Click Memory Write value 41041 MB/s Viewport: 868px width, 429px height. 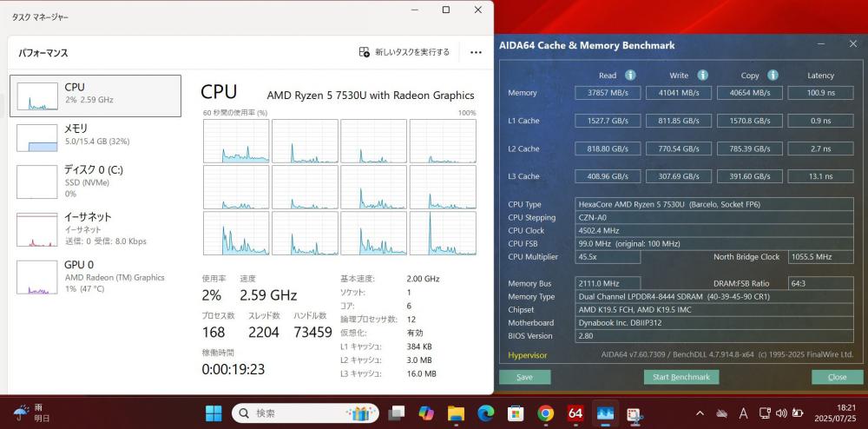[679, 92]
